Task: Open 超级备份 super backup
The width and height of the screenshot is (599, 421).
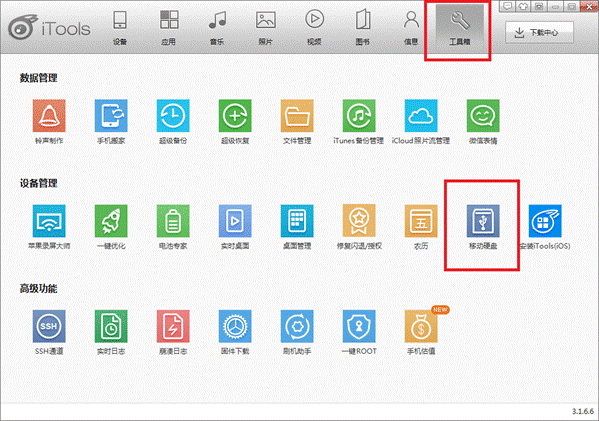Action: click(x=173, y=116)
